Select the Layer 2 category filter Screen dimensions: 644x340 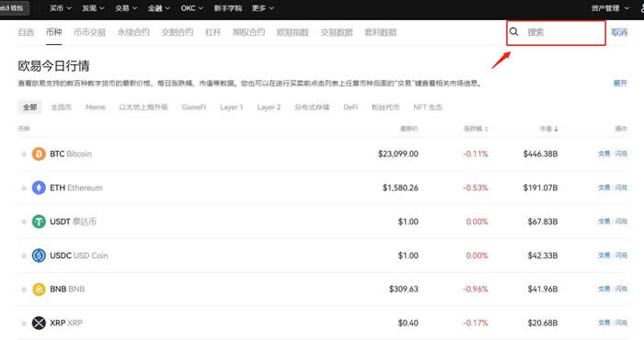click(x=269, y=108)
